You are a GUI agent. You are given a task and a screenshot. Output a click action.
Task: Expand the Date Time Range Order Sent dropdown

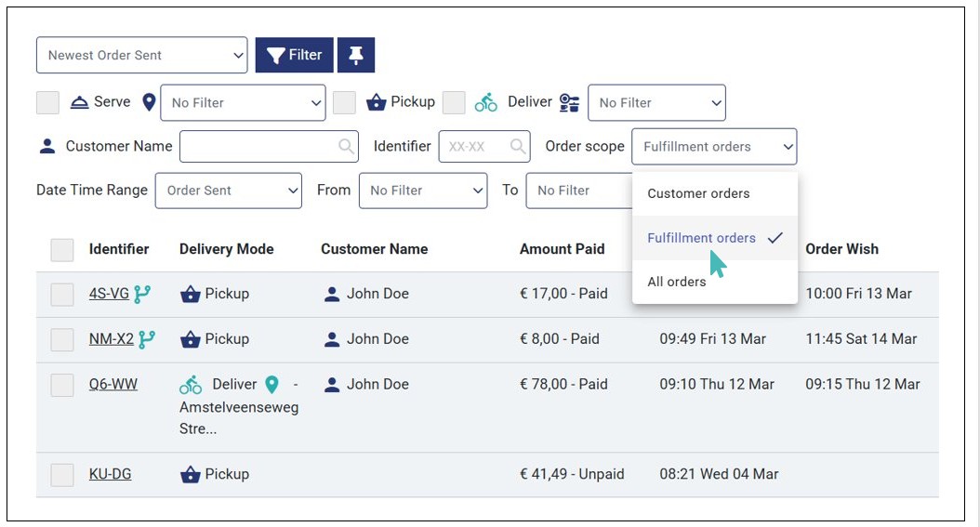click(x=229, y=191)
